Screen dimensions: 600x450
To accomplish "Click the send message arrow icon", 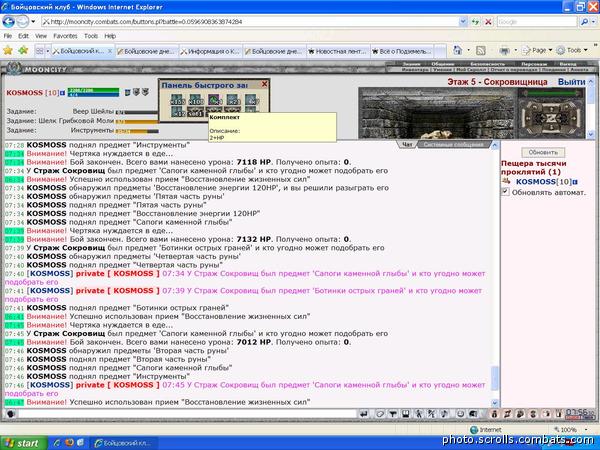I will (364, 414).
